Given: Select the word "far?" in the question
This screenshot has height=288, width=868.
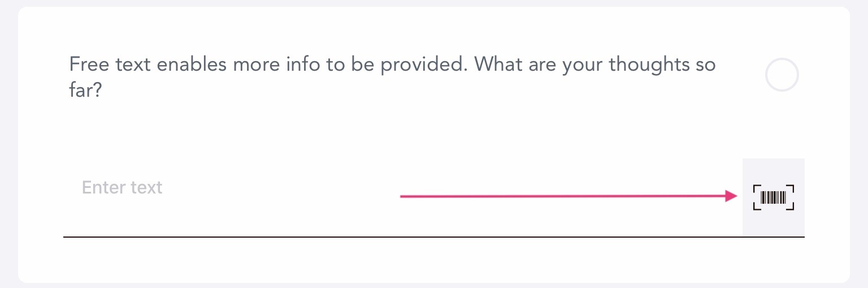Looking at the screenshot, I should click(85, 91).
